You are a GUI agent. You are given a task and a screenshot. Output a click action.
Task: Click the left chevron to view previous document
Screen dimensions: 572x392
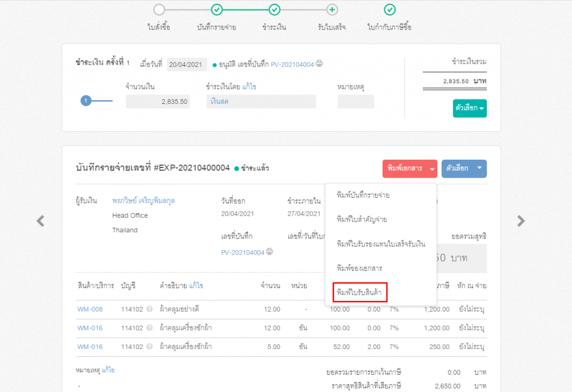pyautogui.click(x=40, y=221)
